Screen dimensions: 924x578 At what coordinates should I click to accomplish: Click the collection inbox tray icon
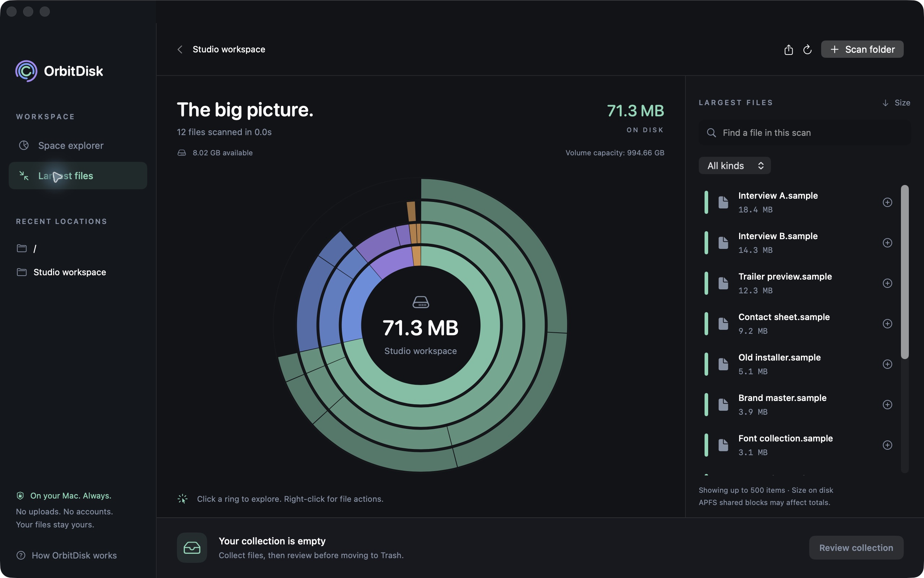point(192,547)
